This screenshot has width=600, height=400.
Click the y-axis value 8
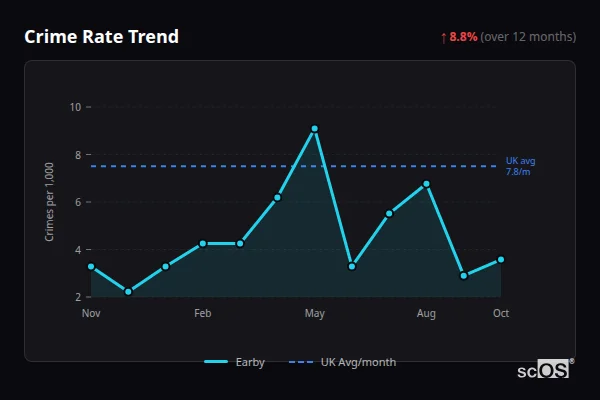point(78,155)
